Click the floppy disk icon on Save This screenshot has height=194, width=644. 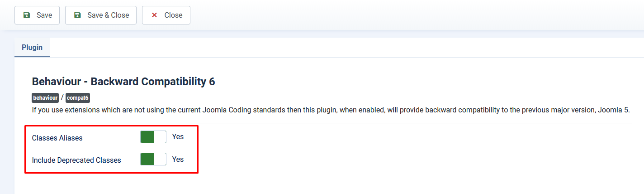coord(27,15)
